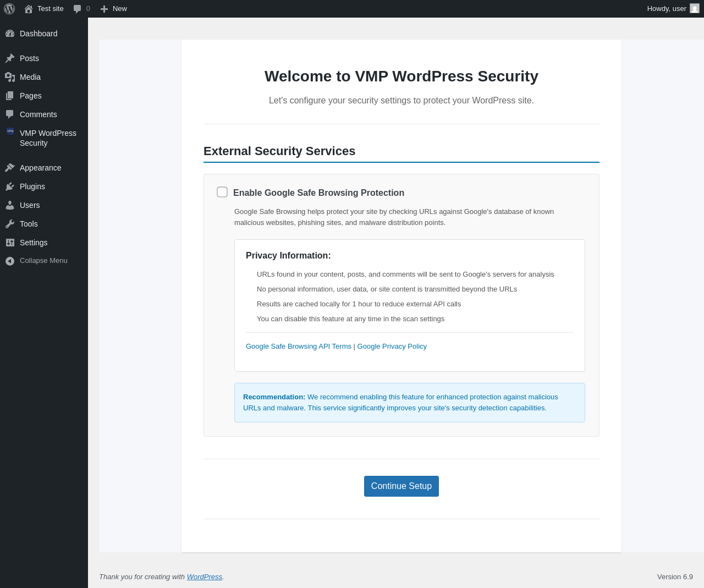
Task: Click the comment bubble in admin bar
Action: 78,9
